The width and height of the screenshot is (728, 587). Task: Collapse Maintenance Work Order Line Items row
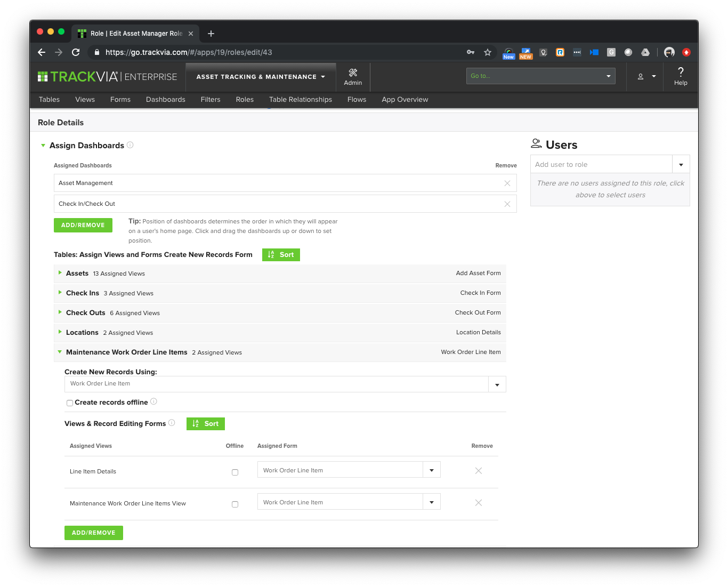click(60, 352)
